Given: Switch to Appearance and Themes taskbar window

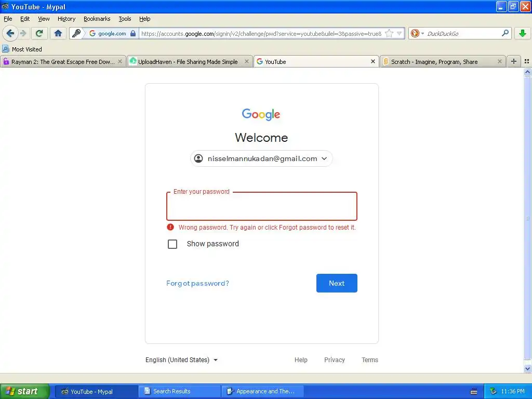Looking at the screenshot, I should coord(262,391).
